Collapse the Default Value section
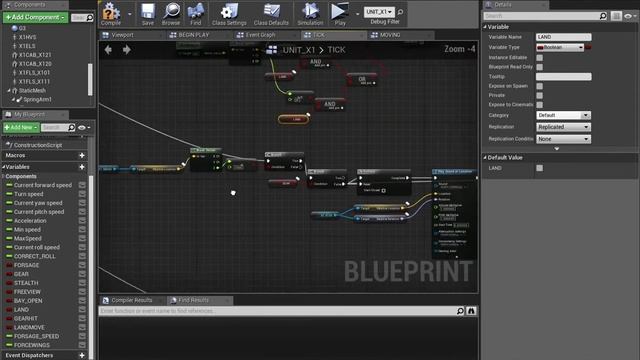This screenshot has width=640, height=360. tap(485, 158)
